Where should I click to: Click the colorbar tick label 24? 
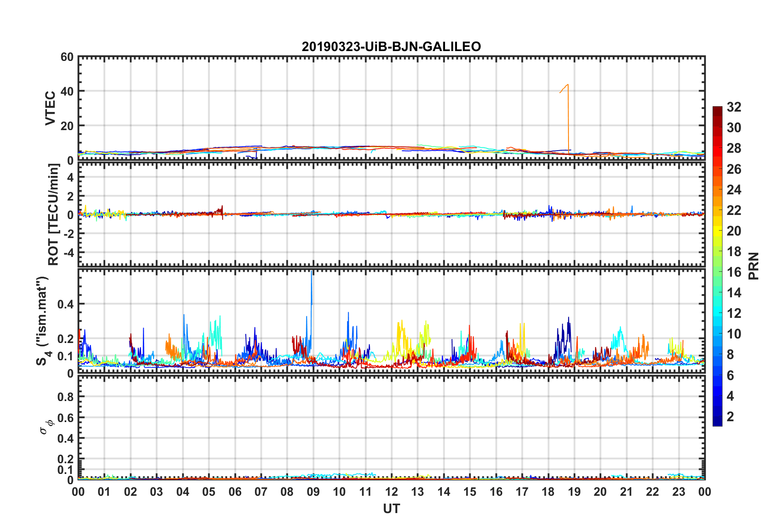(x=734, y=190)
